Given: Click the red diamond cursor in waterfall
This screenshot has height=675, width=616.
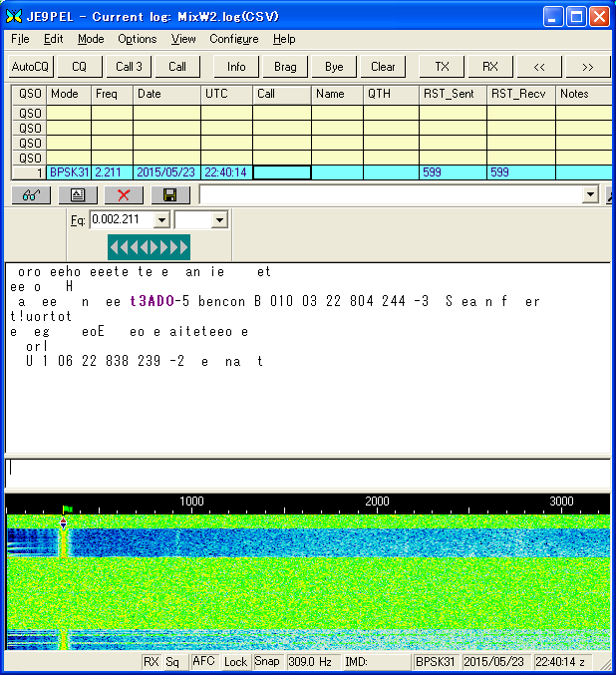Looking at the screenshot, I should [63, 523].
